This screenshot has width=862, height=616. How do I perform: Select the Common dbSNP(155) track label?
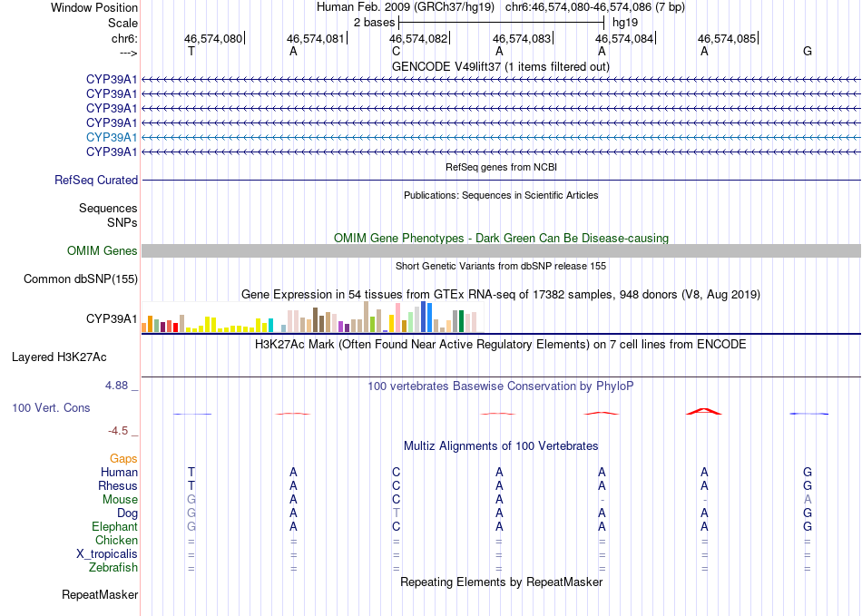[81, 279]
